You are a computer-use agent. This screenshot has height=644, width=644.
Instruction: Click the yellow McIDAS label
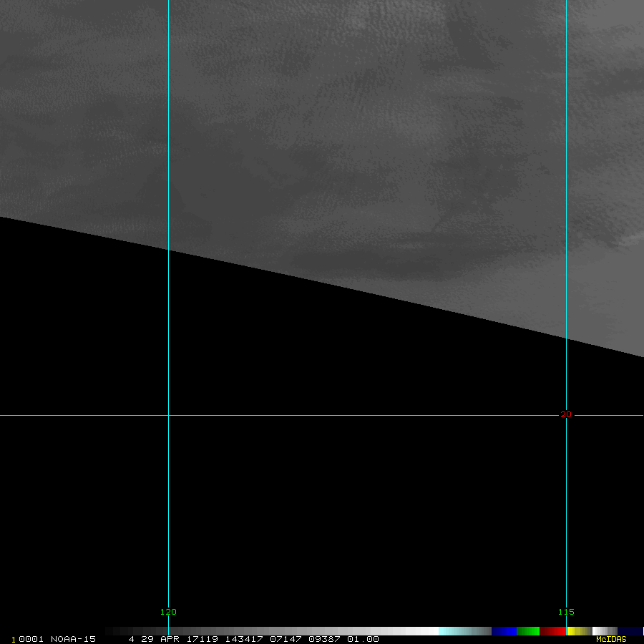click(611, 639)
